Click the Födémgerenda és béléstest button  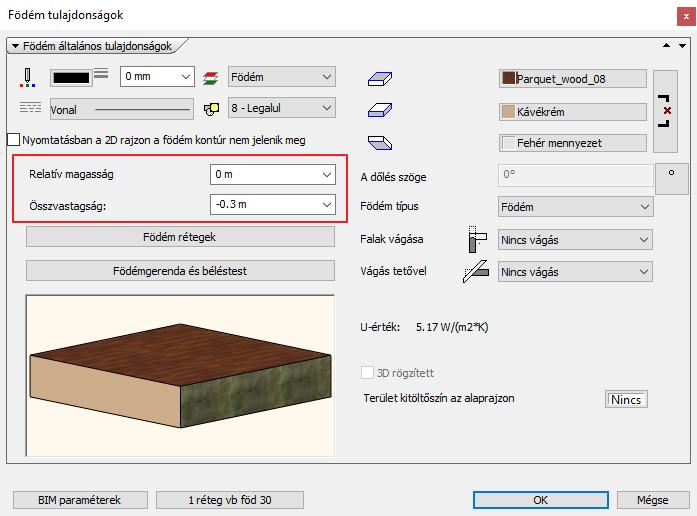[x=180, y=271]
